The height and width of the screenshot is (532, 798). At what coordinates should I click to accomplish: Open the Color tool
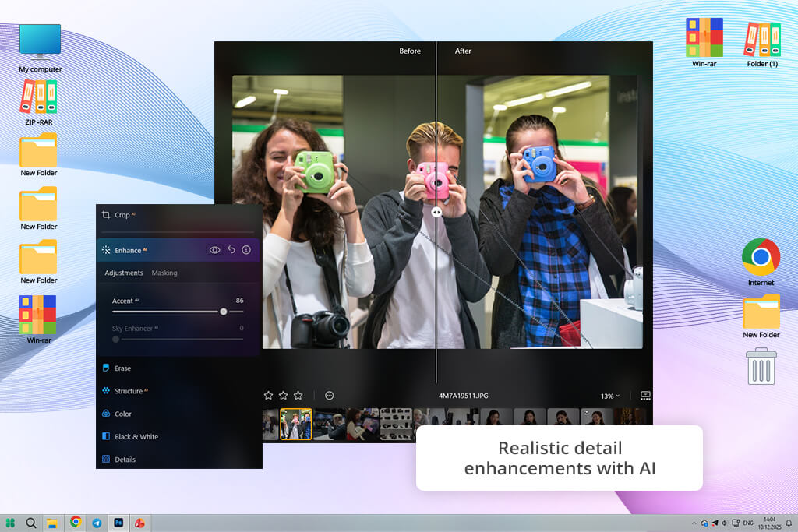(x=117, y=414)
